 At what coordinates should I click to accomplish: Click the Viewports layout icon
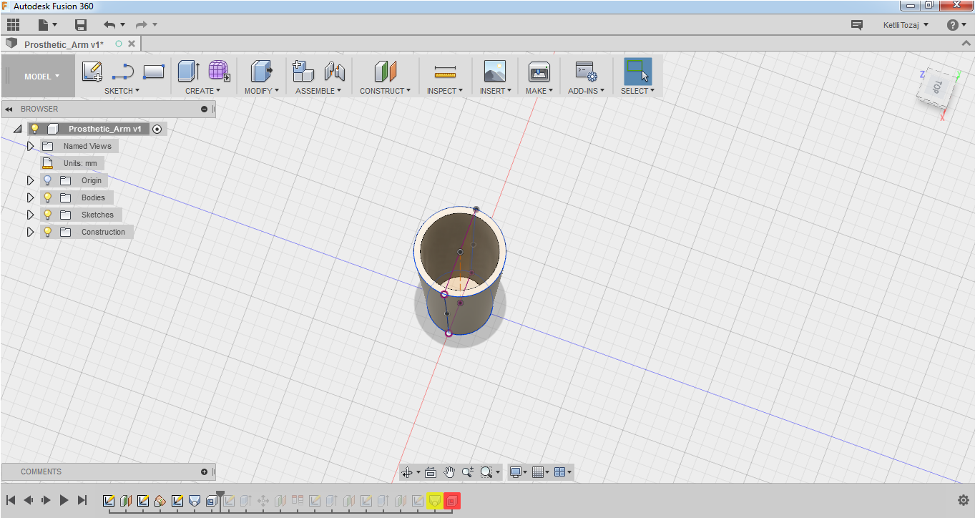(x=560, y=472)
